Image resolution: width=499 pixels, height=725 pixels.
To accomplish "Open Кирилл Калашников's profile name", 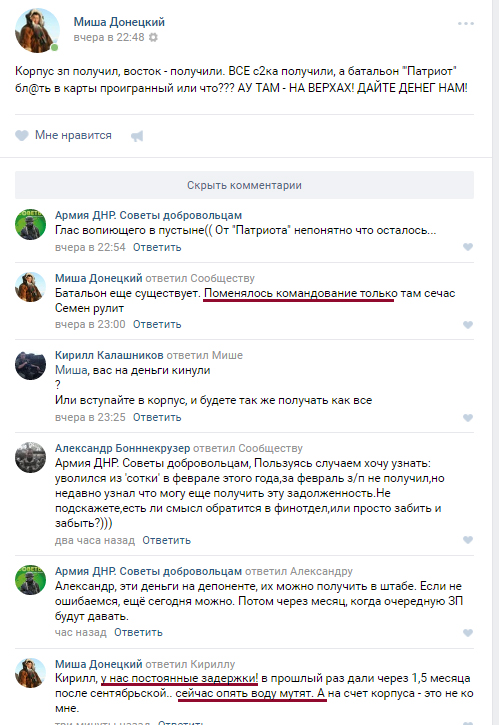I will 109,355.
